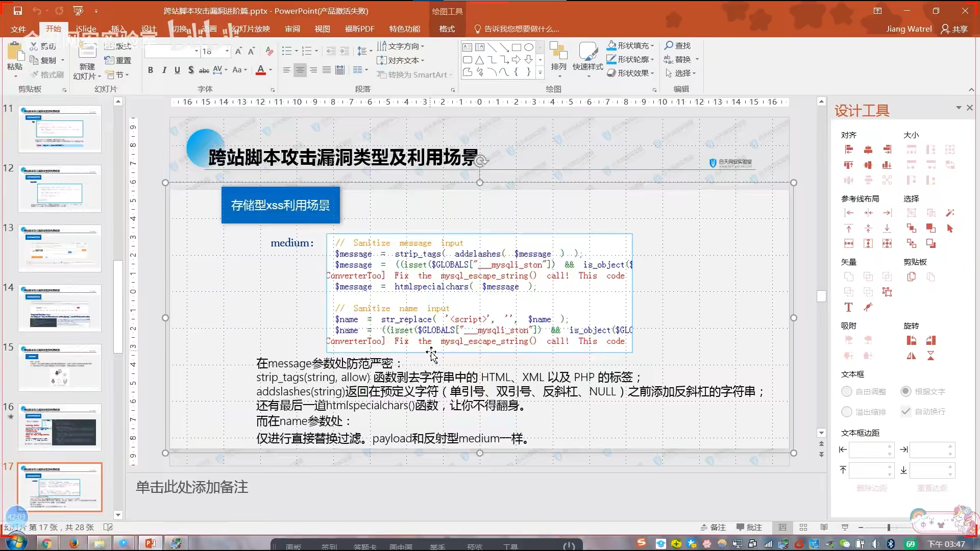Select the 根据文字 radio option
The height and width of the screenshot is (551, 980).
906,391
